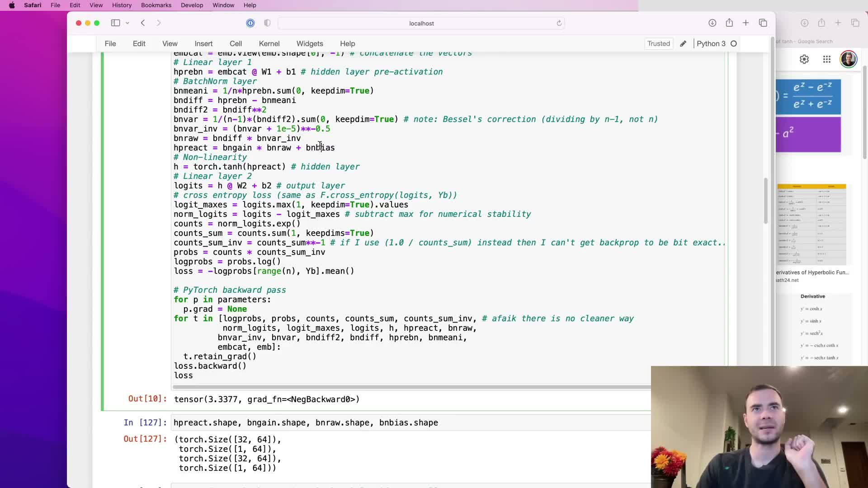Click the Safari sidebar toggle icon
The image size is (868, 488).
(x=115, y=23)
